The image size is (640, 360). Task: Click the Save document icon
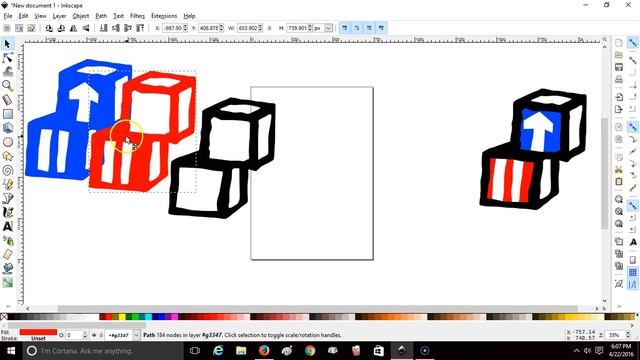tap(619, 67)
